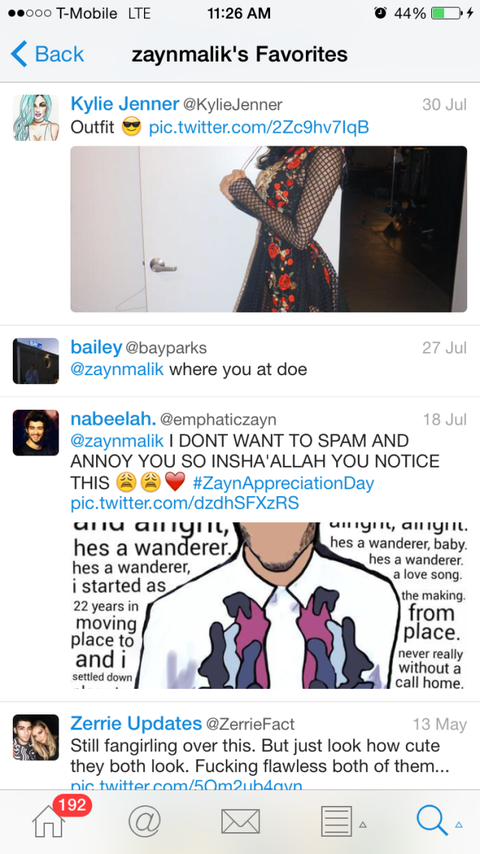Open the Messages envelope tab
Screen dimensions: 480x854
coord(240,821)
